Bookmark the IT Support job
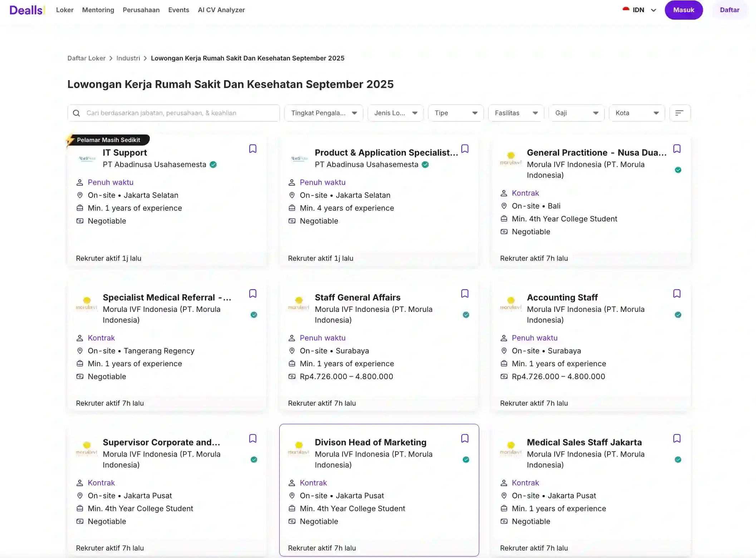756x558 pixels. pyautogui.click(x=252, y=149)
